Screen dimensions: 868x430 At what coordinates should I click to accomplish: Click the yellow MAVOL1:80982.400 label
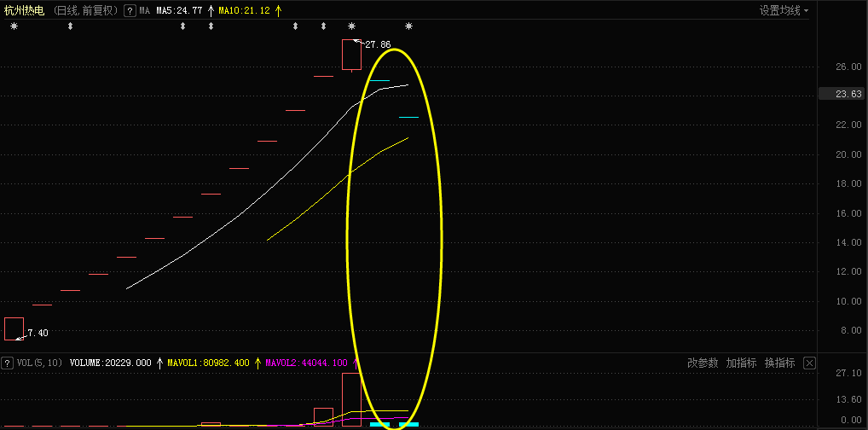tap(208, 363)
